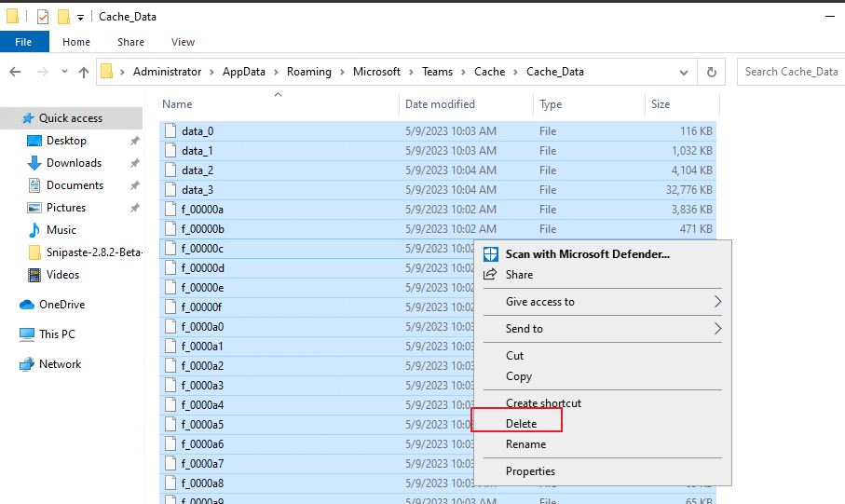Click the pin icon next to Desktop

tap(135, 141)
